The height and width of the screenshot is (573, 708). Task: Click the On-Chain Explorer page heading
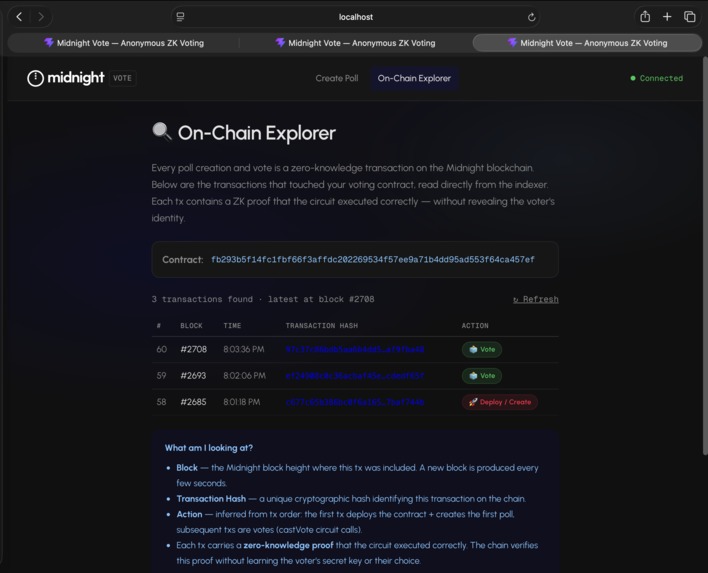(256, 133)
